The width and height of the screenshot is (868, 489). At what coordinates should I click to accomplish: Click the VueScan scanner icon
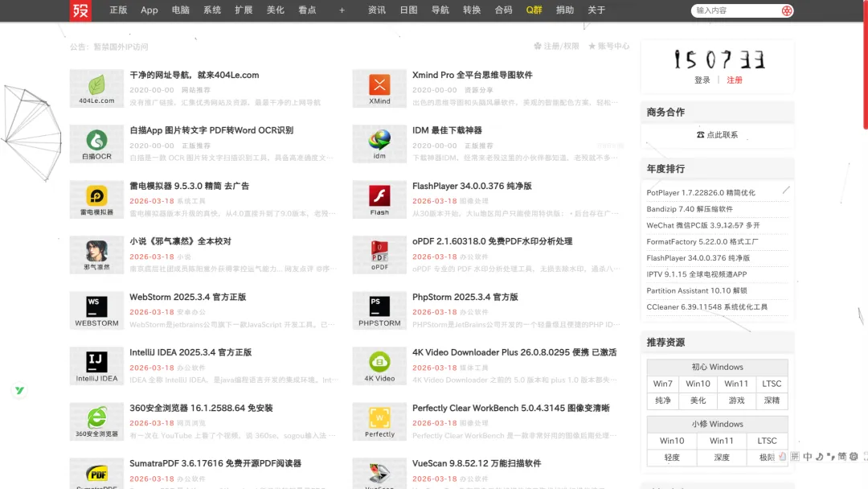(379, 475)
